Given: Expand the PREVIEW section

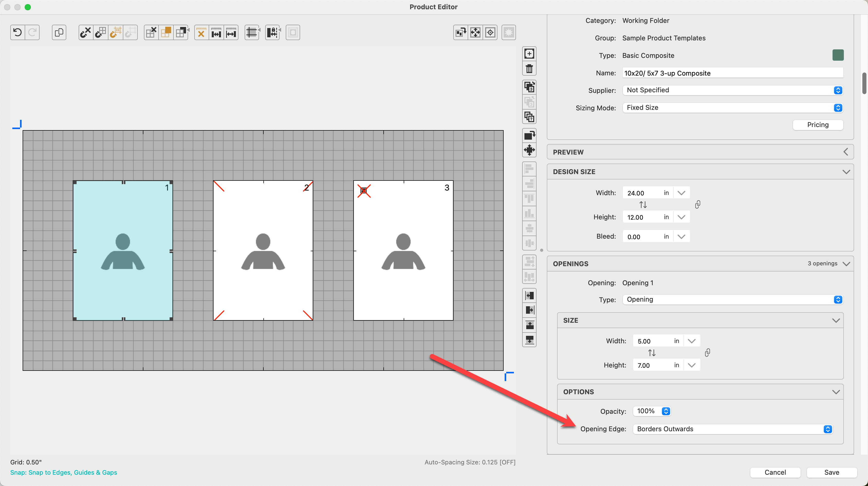Looking at the screenshot, I should tap(845, 152).
